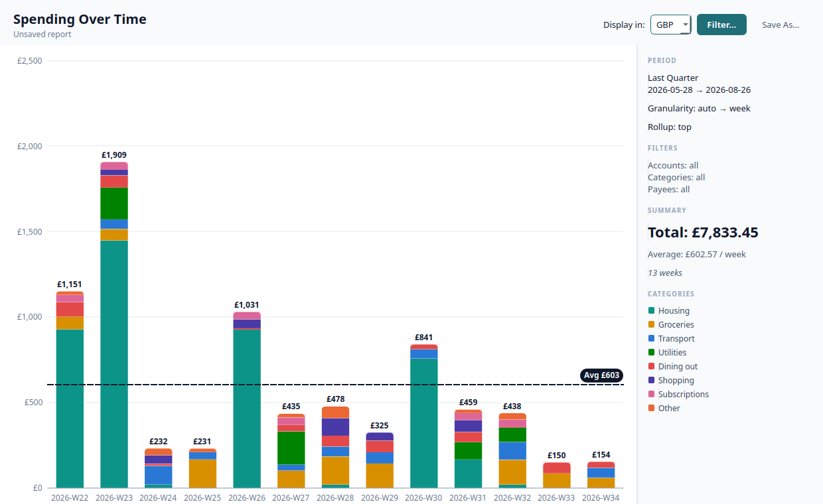
Task: Click the Filter... button
Action: (721, 25)
